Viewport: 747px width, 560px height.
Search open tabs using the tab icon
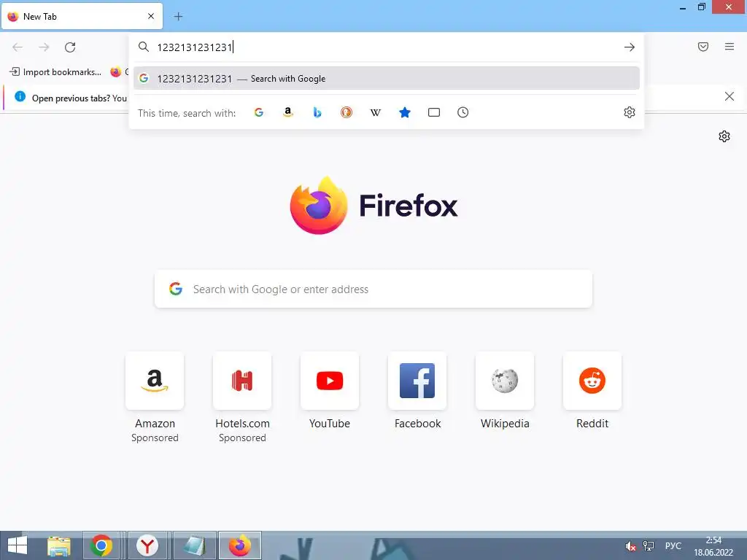pyautogui.click(x=433, y=112)
